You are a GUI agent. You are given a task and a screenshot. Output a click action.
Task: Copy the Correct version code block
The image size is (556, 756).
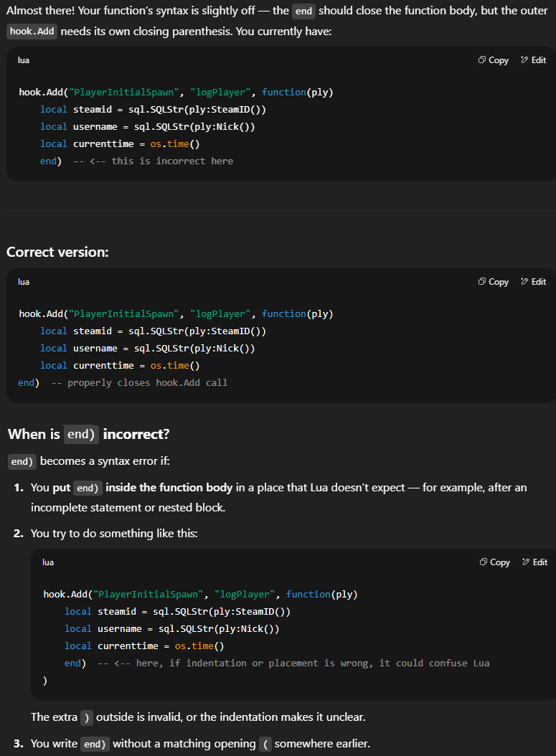click(x=494, y=282)
